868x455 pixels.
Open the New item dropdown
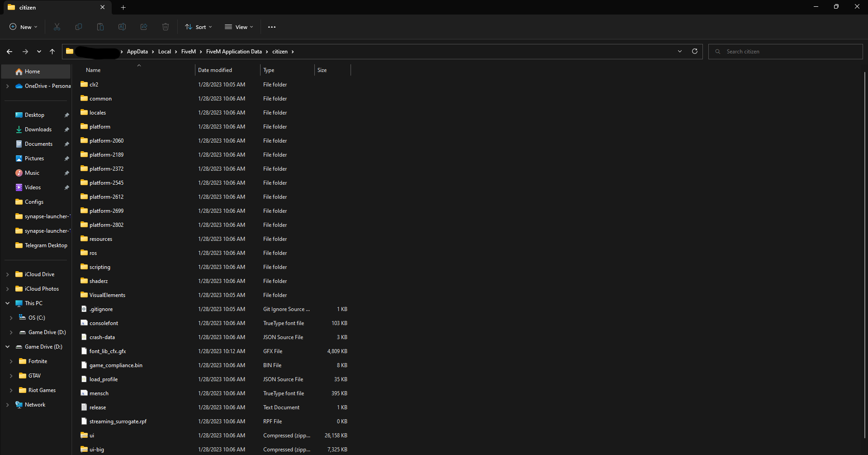point(24,27)
